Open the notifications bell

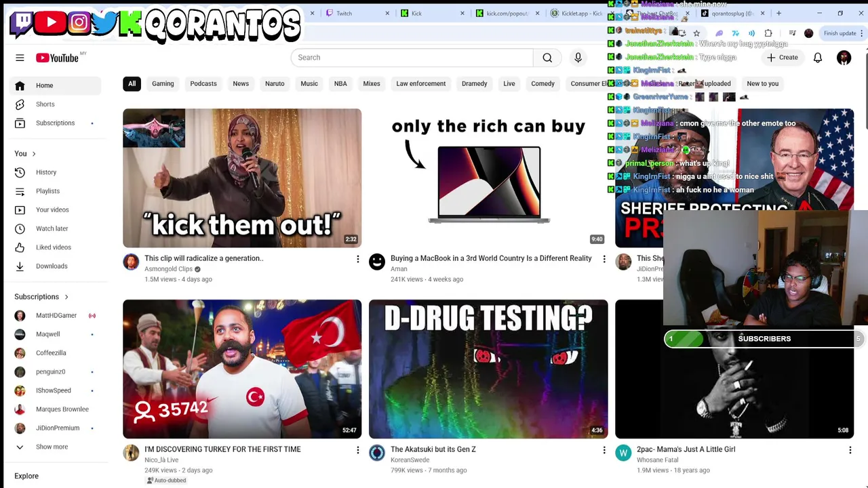coord(818,58)
